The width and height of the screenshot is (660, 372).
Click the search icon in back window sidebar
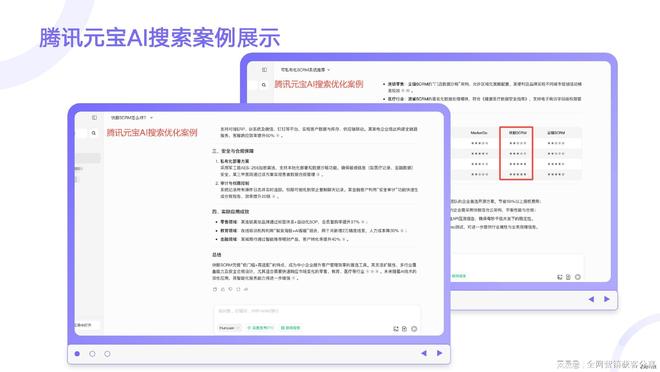264,85
